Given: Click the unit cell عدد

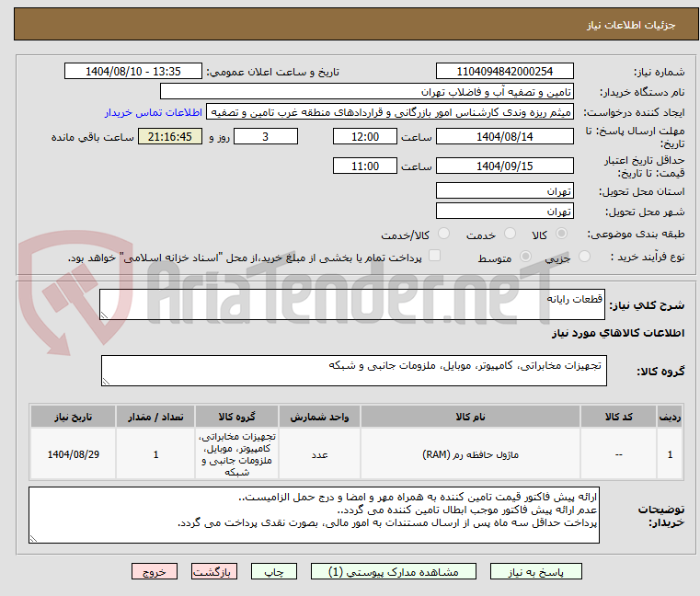Looking at the screenshot, I should (x=319, y=455).
